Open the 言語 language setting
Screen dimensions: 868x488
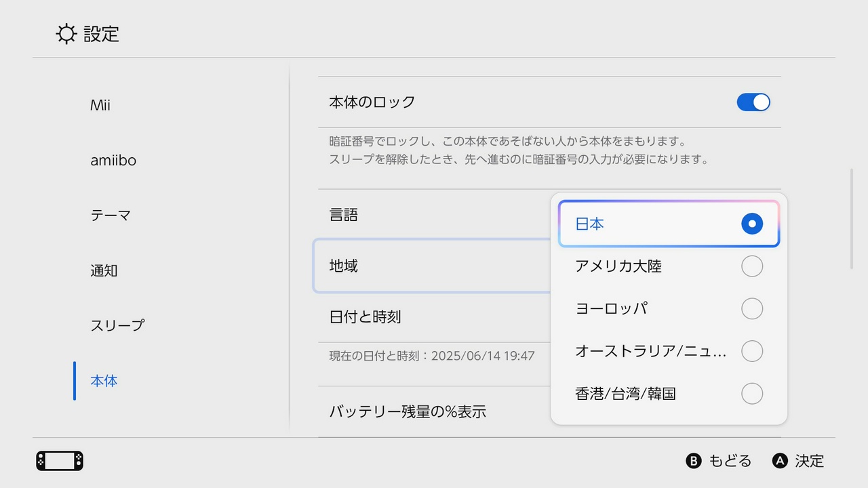[434, 215]
